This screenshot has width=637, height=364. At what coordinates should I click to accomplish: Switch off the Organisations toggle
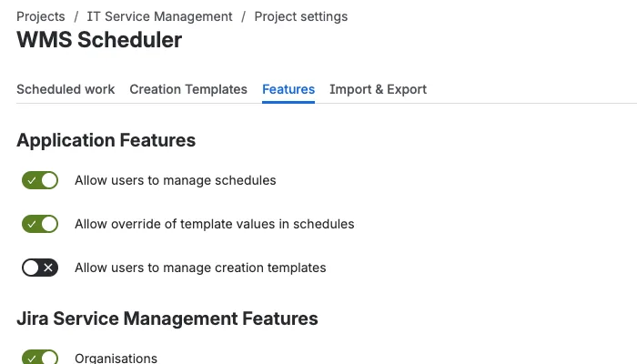40,358
